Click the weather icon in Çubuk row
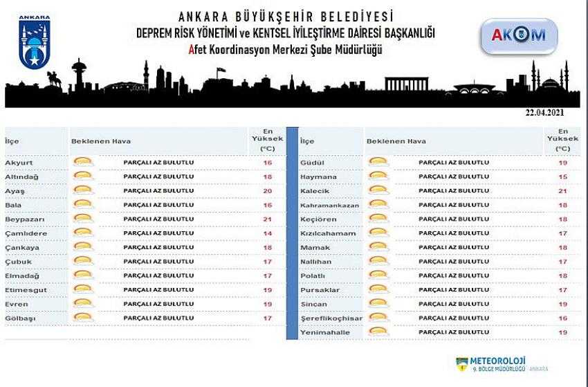Viewport: 588px width, 387px height. [83, 261]
